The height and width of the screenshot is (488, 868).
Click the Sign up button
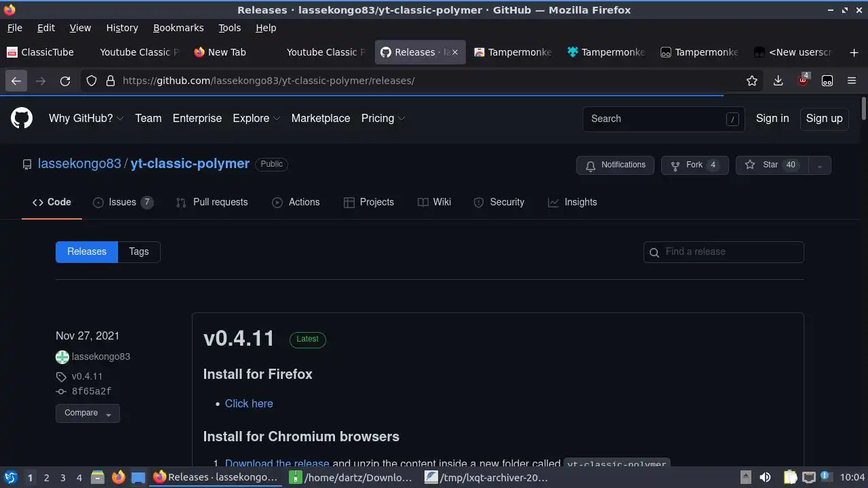click(824, 119)
